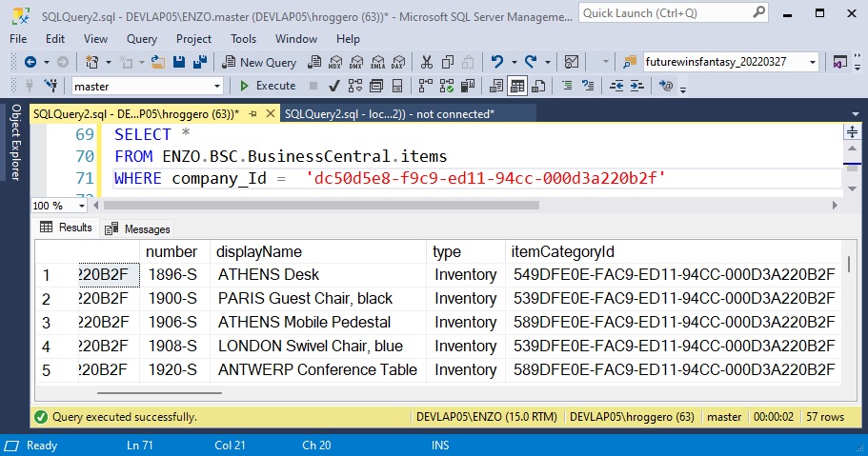
Task: Click Specify Values for Template Parameters icon
Action: pyautogui.click(x=666, y=86)
